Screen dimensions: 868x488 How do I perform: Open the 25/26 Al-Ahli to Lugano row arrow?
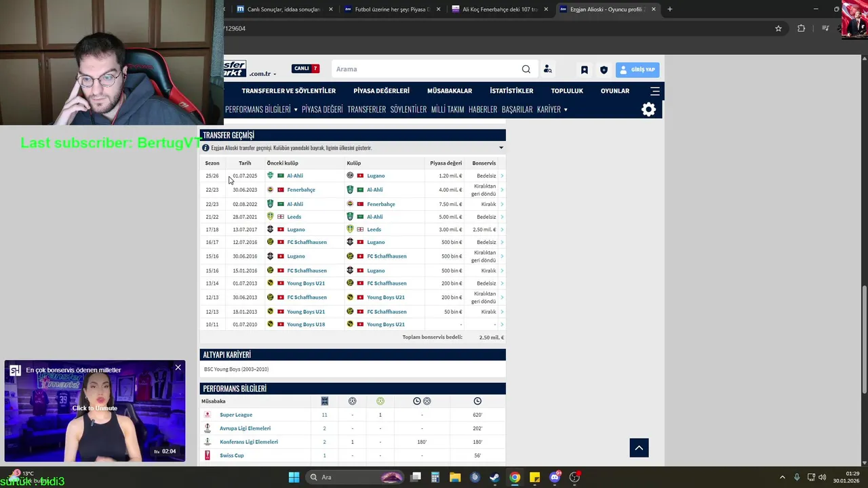click(x=502, y=176)
